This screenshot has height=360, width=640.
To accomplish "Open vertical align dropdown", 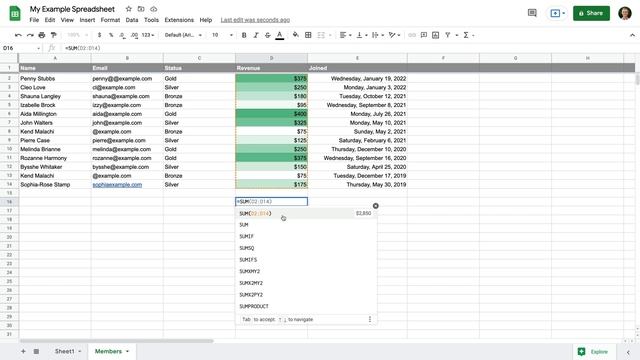I will [x=362, y=35].
